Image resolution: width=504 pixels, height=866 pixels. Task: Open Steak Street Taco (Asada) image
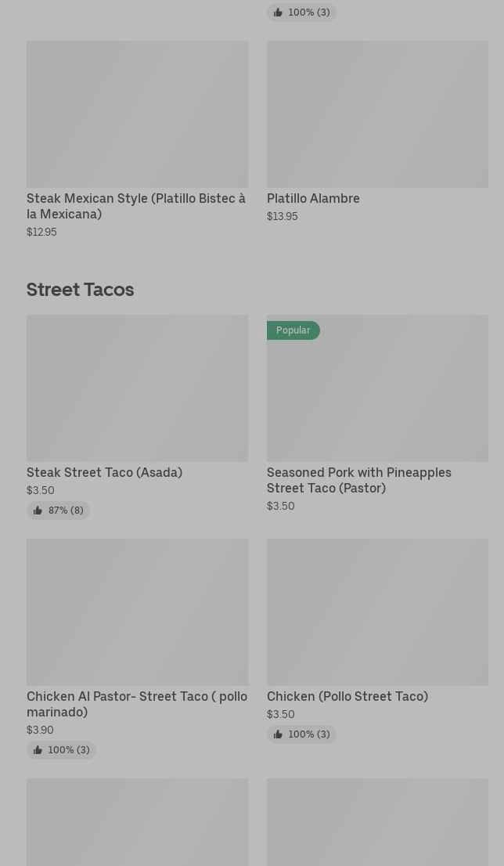click(x=137, y=388)
